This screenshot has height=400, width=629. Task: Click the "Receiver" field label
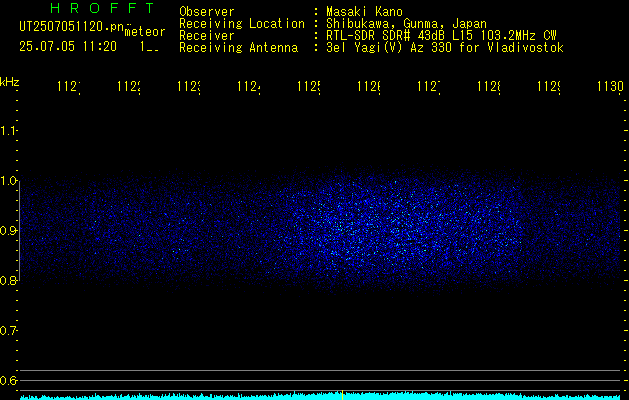[x=207, y=36]
